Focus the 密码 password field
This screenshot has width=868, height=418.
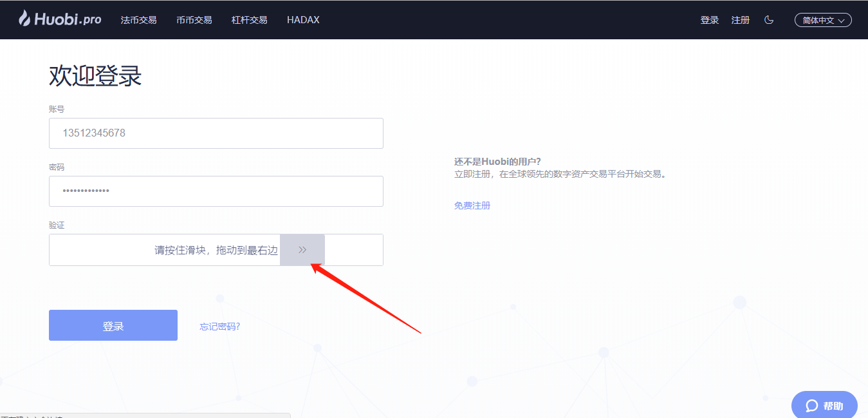[x=216, y=191]
